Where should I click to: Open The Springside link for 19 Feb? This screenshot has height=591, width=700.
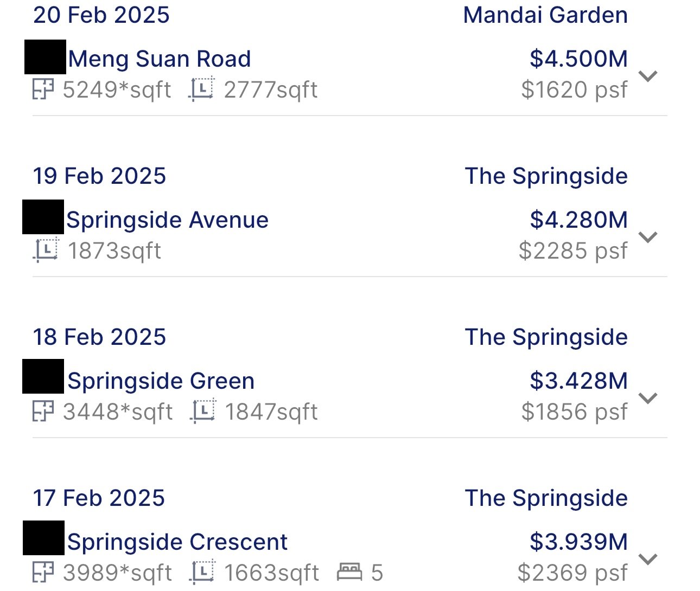pyautogui.click(x=546, y=176)
